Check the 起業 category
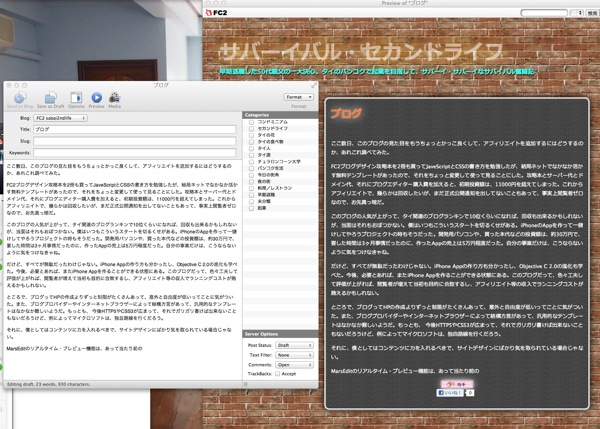Screen dimensions: 600x429 [x=251, y=208]
